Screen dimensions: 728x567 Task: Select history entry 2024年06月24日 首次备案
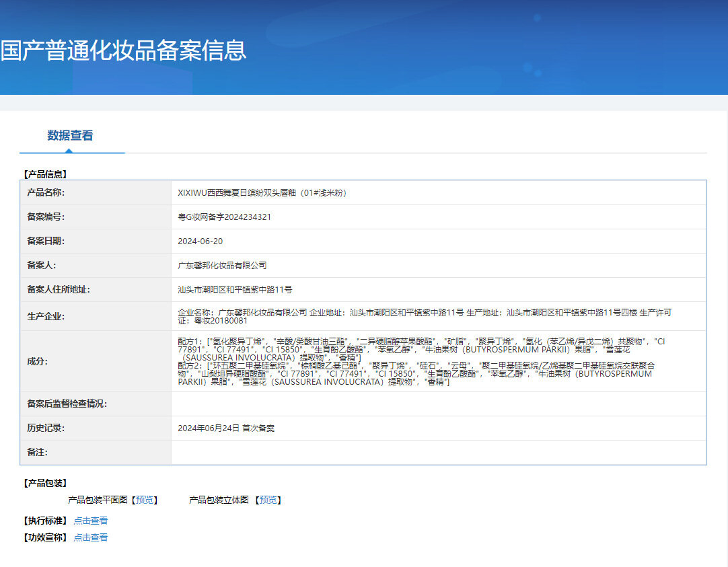[x=226, y=428]
